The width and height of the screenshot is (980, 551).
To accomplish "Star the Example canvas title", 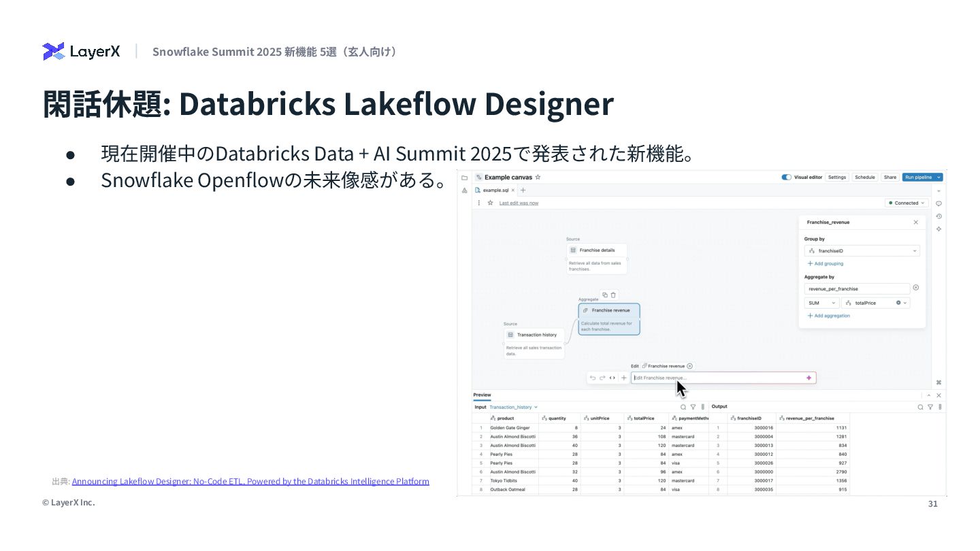I will [538, 177].
